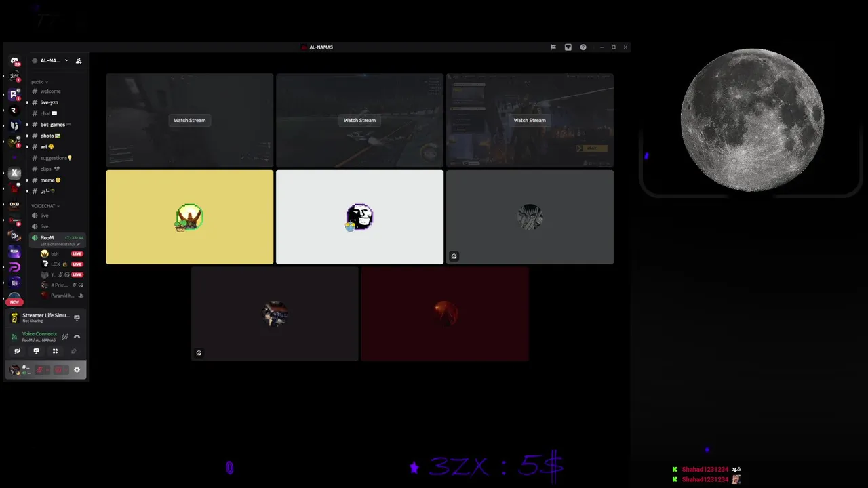Edit channel status pencil under RooM
Viewport: 868px width, 488px height.
(x=78, y=244)
